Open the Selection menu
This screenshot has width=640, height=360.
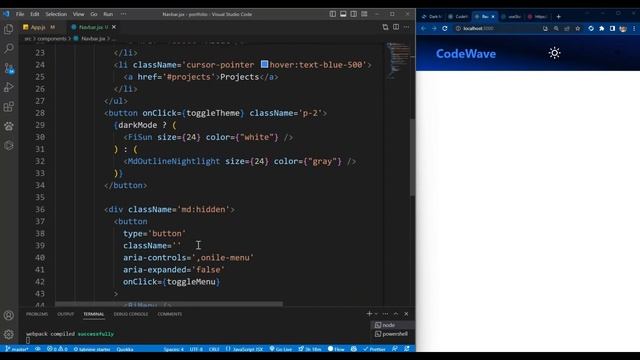click(56, 14)
